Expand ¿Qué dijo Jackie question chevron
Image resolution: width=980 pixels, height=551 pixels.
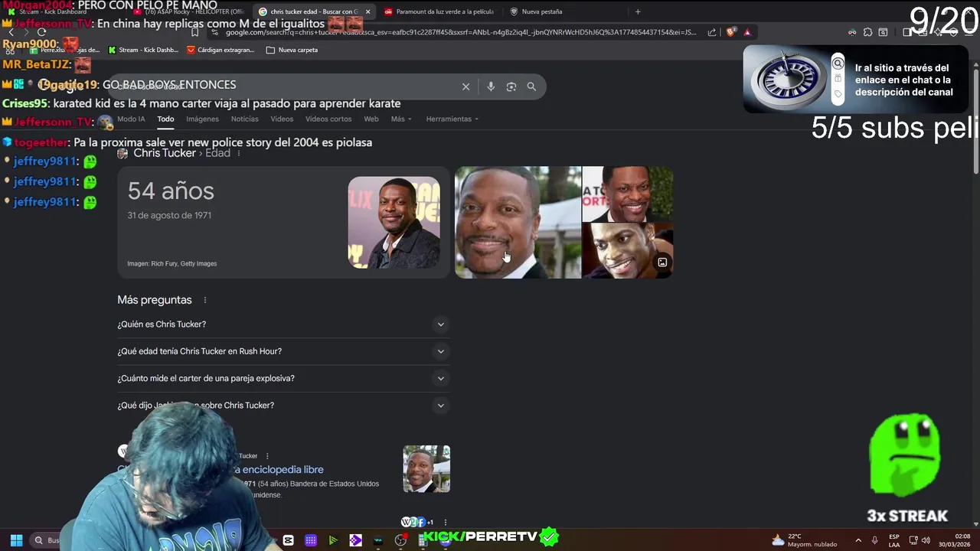(441, 406)
